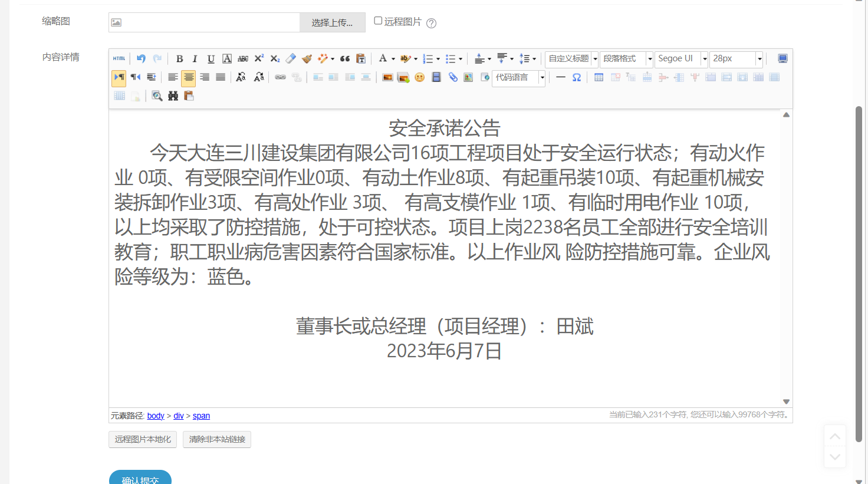Click the body element path link

click(x=156, y=416)
